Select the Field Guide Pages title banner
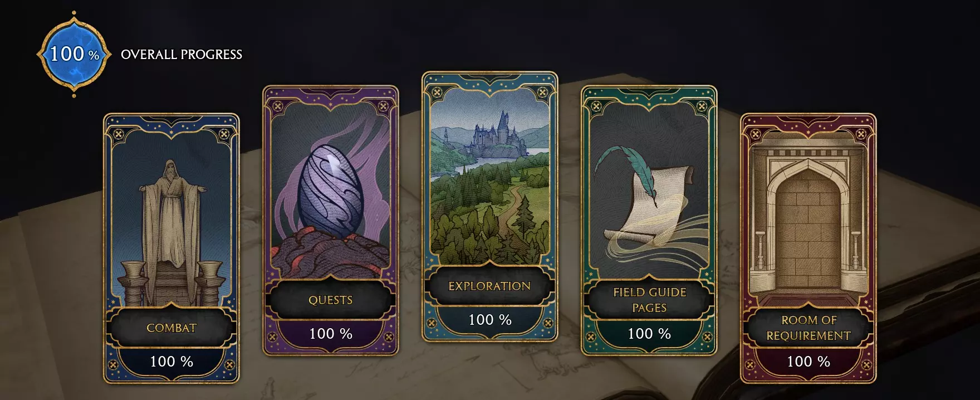Screen dimensions: 980x400 (649, 300)
